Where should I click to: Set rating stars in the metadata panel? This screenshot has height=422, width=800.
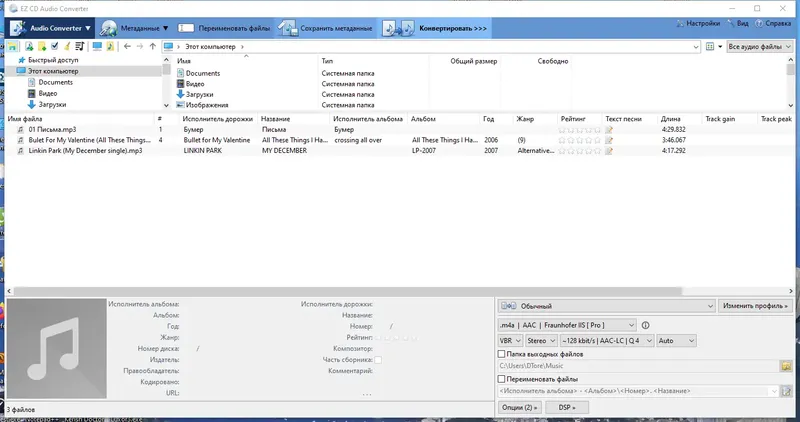coord(396,338)
